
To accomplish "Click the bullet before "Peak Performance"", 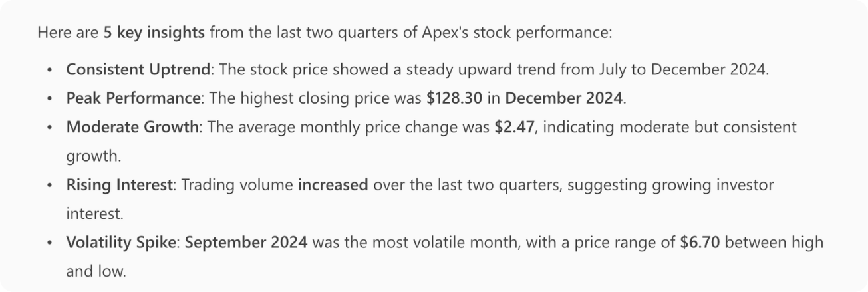I will [49, 98].
